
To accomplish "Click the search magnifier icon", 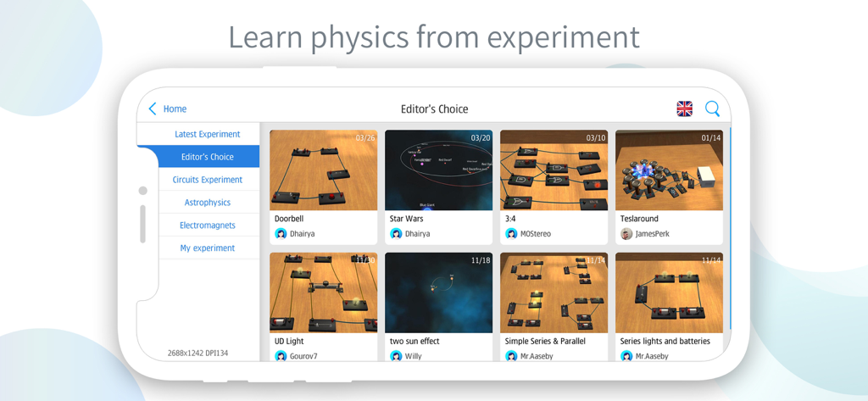I will tap(712, 109).
